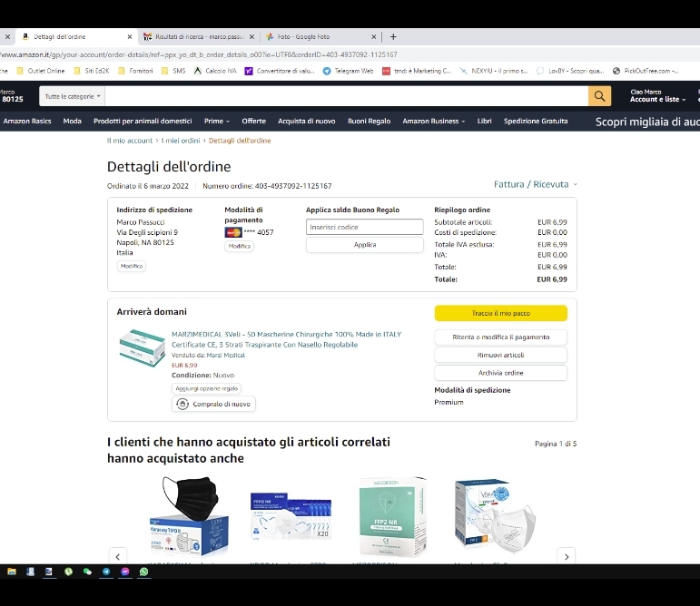This screenshot has width=700, height=606.
Task: Click the Mastercard payment card icon
Action: [x=233, y=232]
